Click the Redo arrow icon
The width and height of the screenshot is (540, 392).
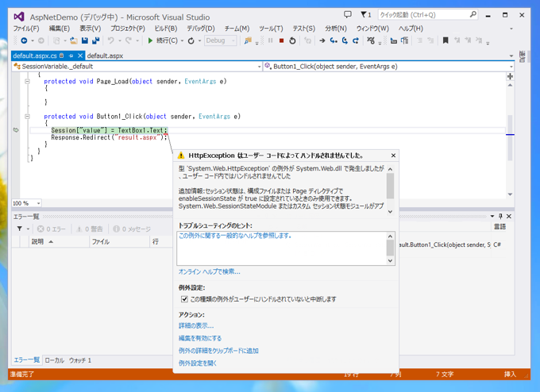(128, 40)
